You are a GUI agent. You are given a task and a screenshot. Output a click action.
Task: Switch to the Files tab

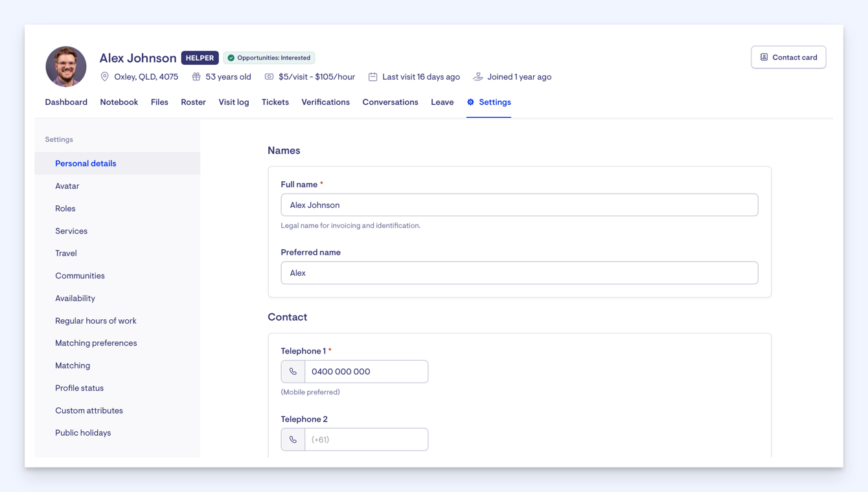159,102
